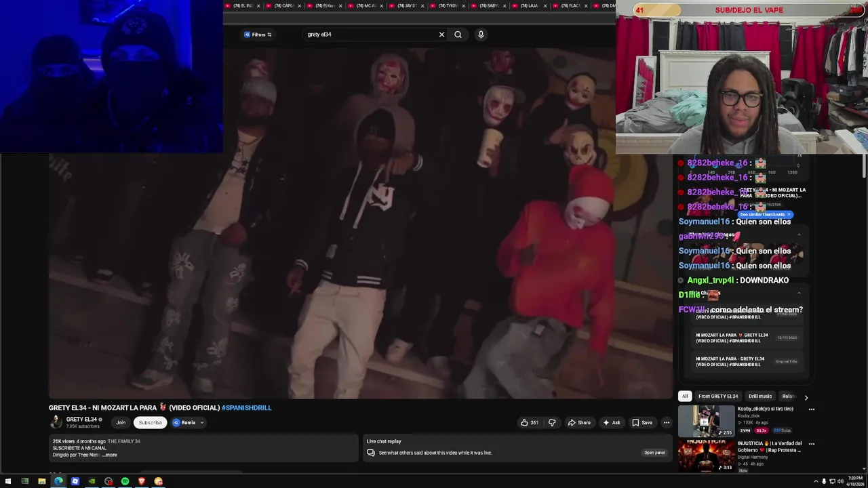Image resolution: width=868 pixels, height=488 pixels.
Task: Open the Ask assistant button
Action: 612,422
